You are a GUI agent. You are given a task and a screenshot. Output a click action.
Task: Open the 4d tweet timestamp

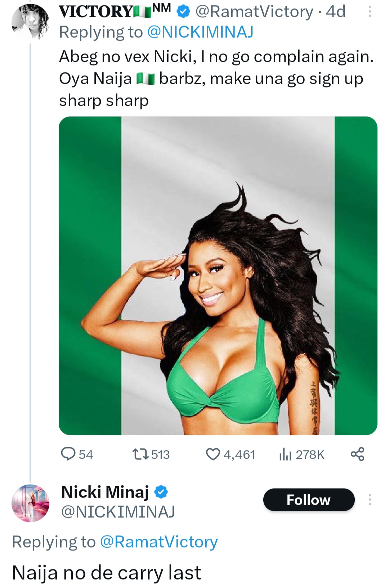click(336, 12)
